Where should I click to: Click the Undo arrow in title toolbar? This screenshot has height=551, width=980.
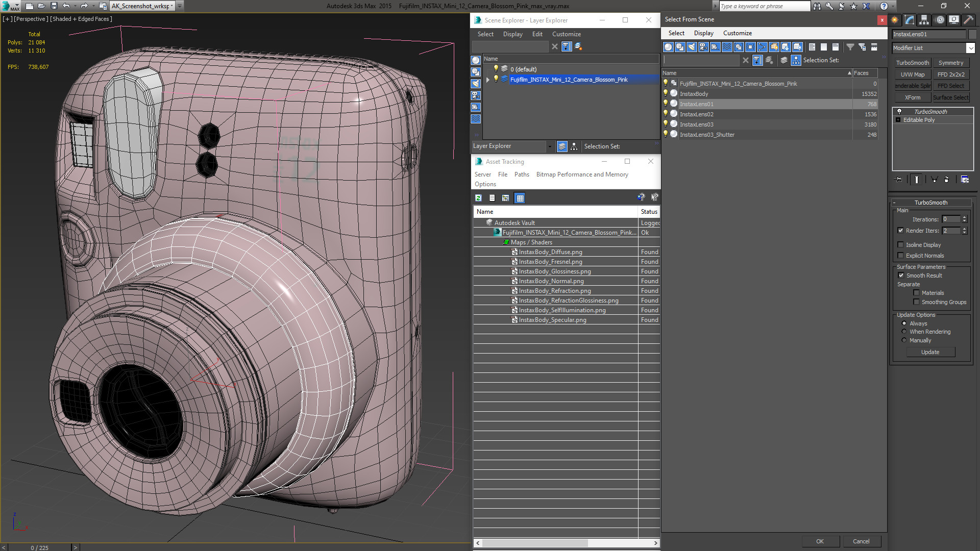66,6
